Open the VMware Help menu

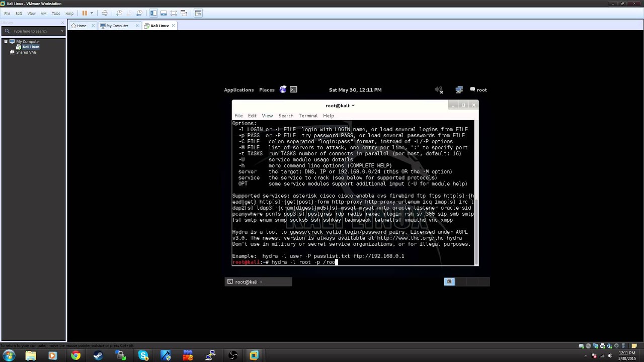(x=69, y=14)
